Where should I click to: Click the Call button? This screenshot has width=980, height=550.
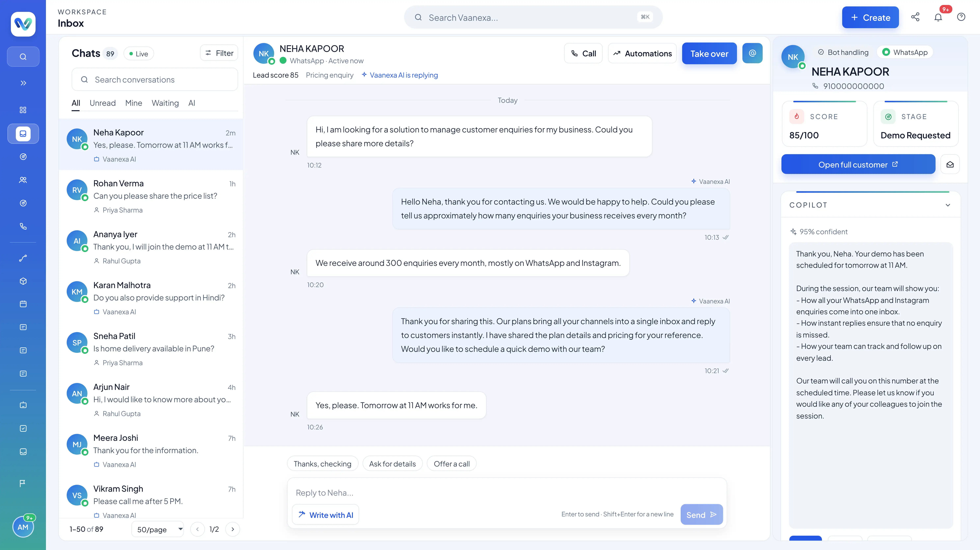pyautogui.click(x=583, y=54)
